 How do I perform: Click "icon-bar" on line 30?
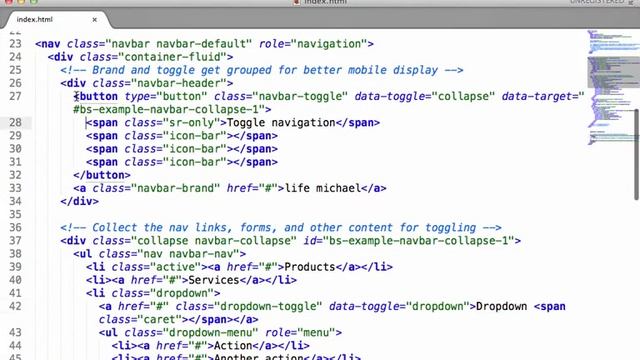195,149
